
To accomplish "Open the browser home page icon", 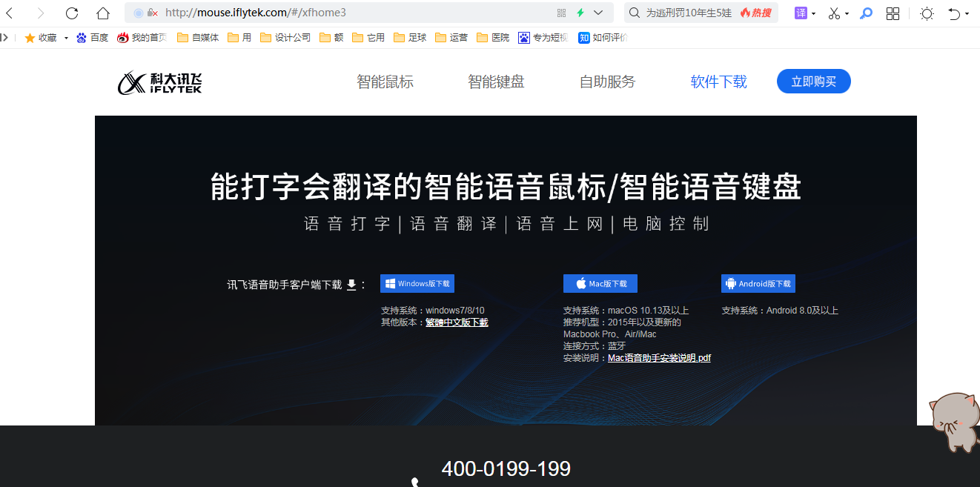I will (103, 13).
